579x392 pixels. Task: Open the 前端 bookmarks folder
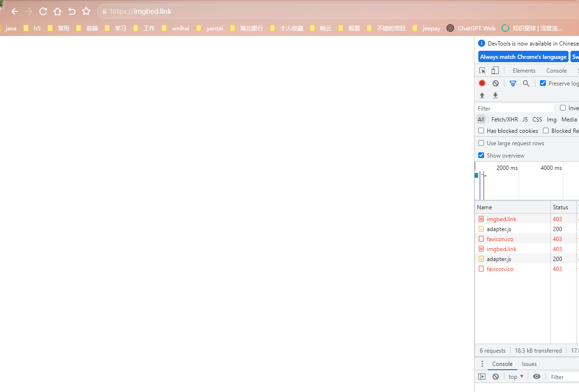click(x=87, y=28)
